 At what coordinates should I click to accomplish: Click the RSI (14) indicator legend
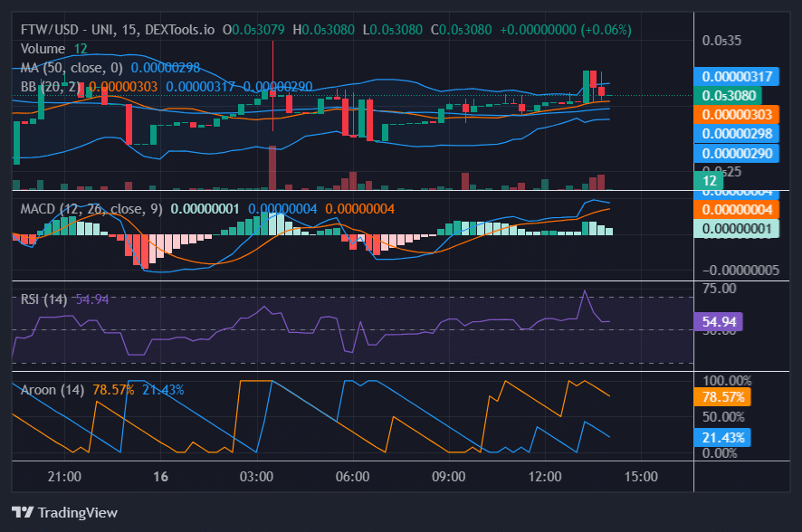[44, 299]
